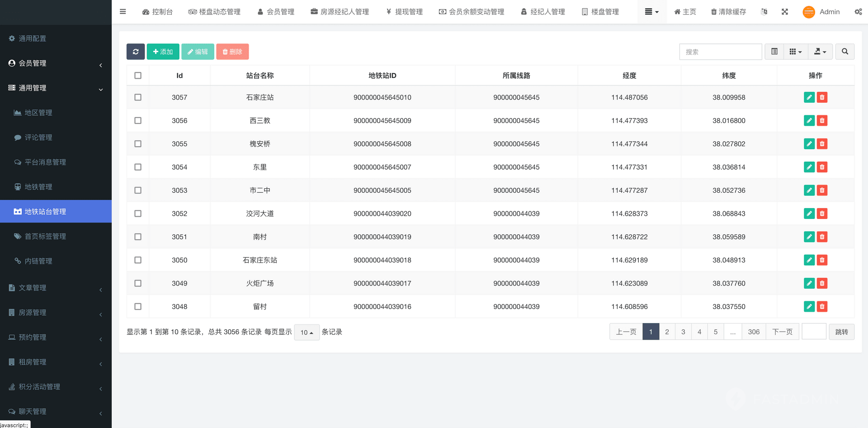The height and width of the screenshot is (428, 868).
Task: Collapse the 通用管理 sidebar menu
Action: [x=56, y=88]
